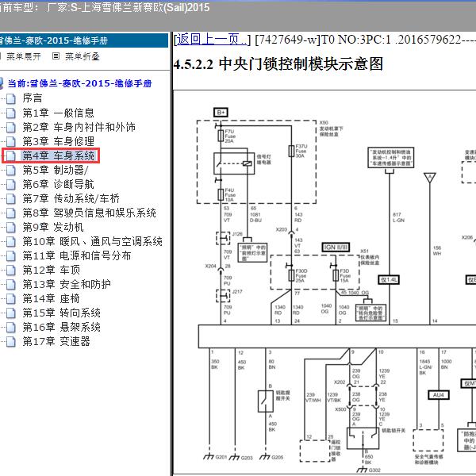Select 第15章 转向系统 chapter
The image size is (476, 476).
tap(62, 313)
